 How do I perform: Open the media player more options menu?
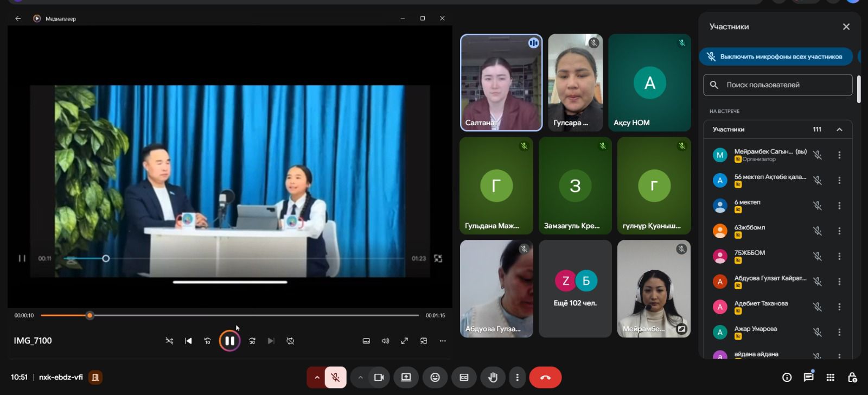pyautogui.click(x=443, y=341)
